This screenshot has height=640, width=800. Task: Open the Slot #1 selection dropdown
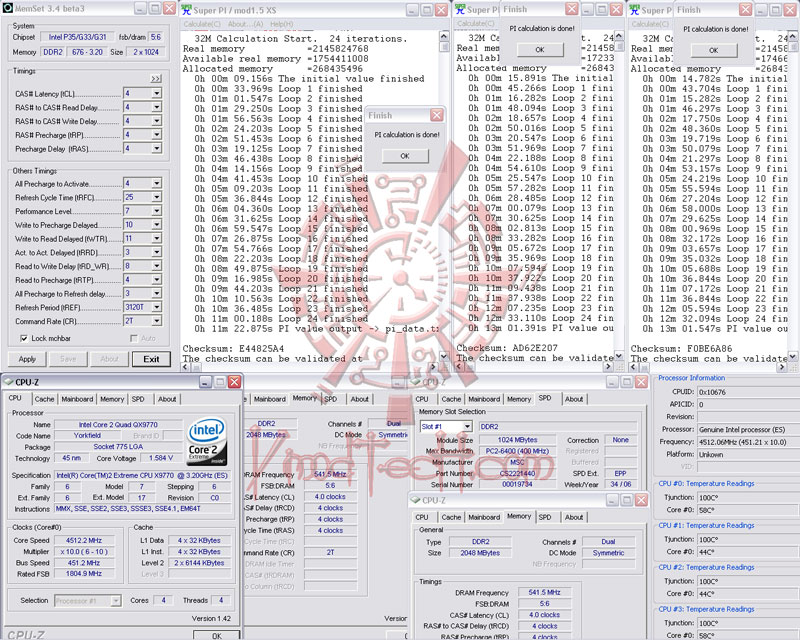(467, 427)
